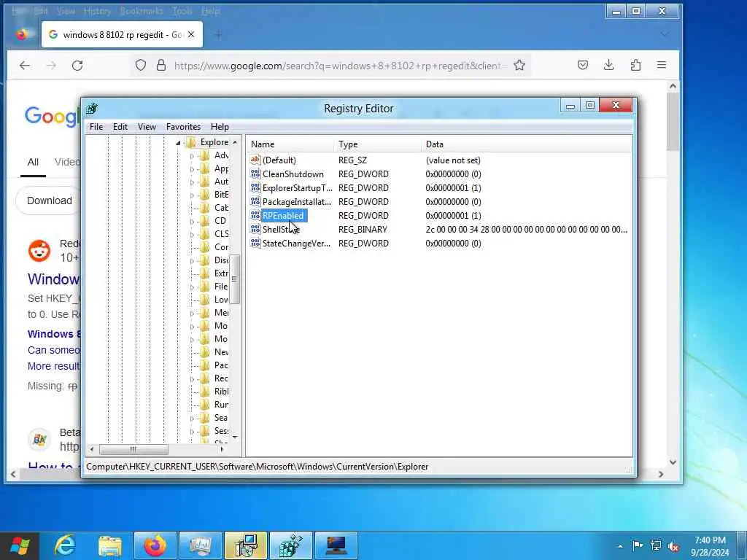Screen dimensions: 747x560
Task: Open the View menu in Registry Editor
Action: [x=147, y=127]
